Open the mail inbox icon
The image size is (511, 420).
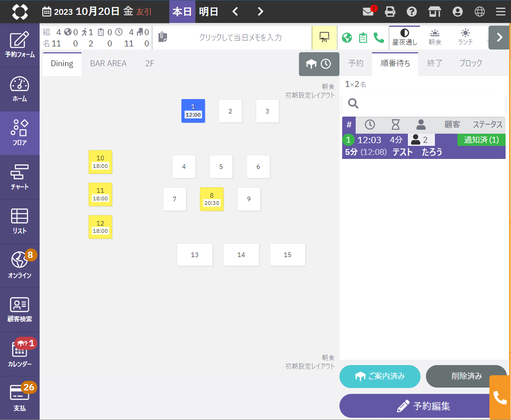368,12
